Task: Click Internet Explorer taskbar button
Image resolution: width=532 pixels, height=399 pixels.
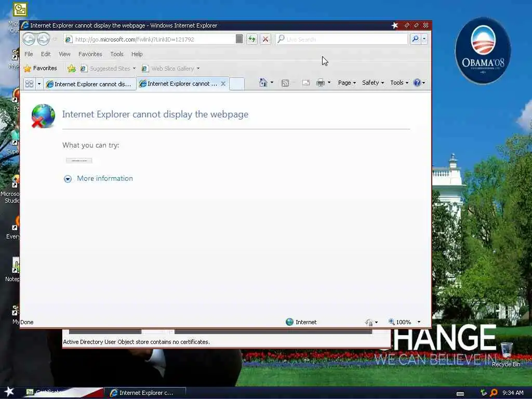Action: [144, 393]
